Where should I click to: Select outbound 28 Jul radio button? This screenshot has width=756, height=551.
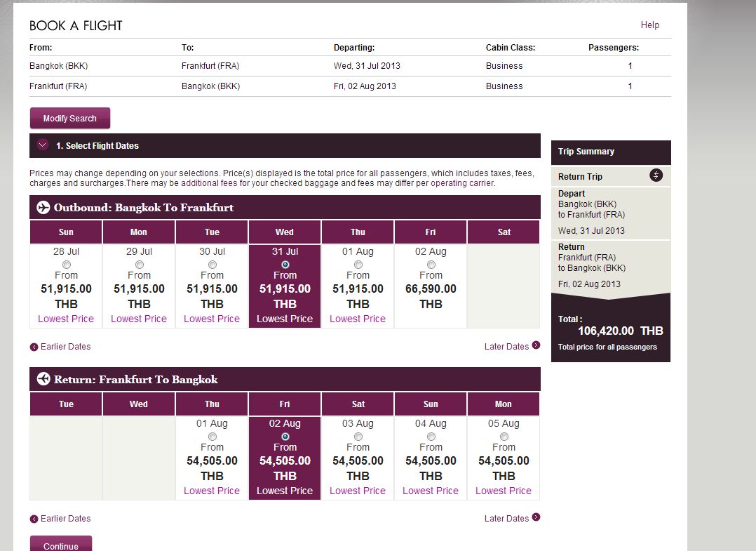click(x=66, y=265)
